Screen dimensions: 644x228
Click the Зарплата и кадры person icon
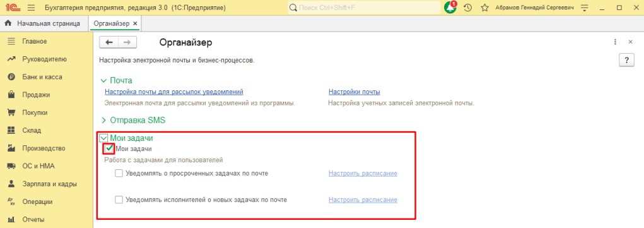(11, 184)
